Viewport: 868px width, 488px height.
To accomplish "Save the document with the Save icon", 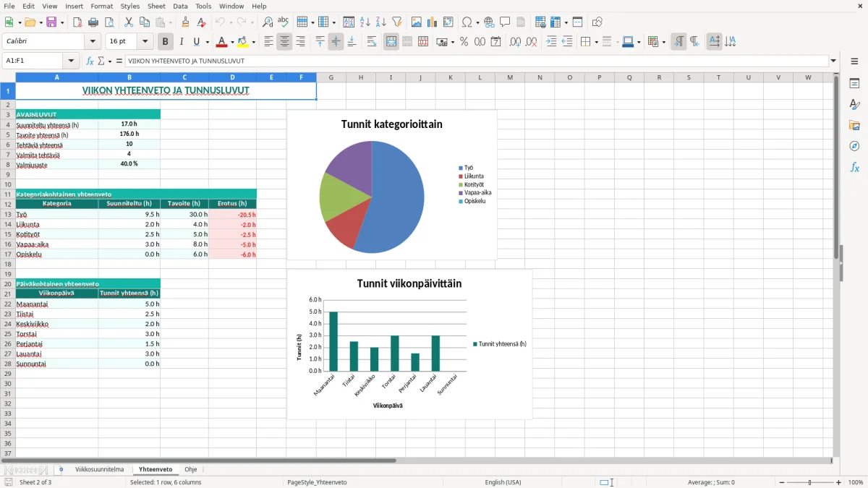I will [x=51, y=22].
